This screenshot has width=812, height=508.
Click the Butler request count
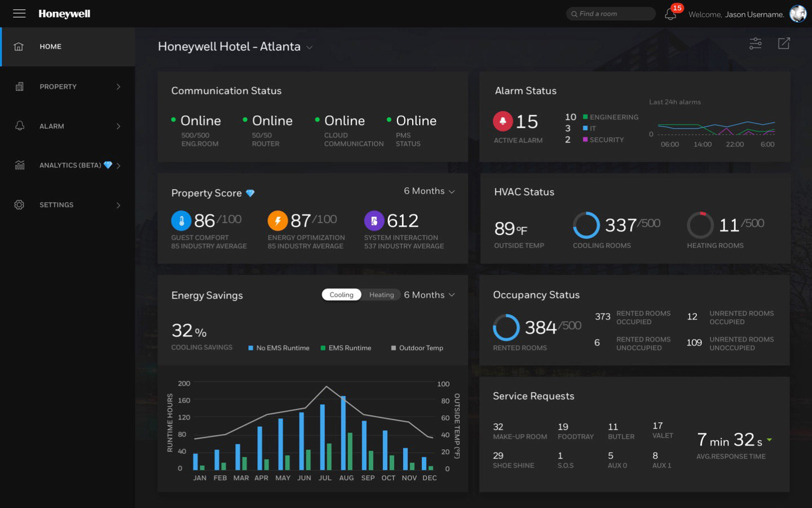tap(613, 427)
